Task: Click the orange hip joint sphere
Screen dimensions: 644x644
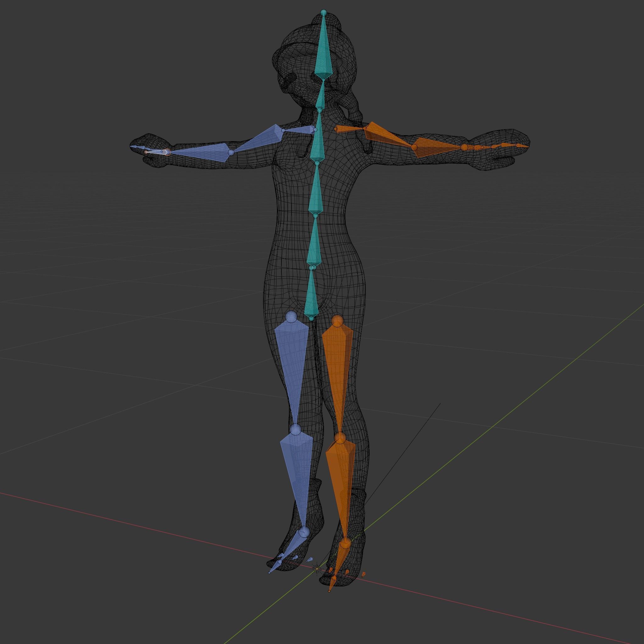Action: click(338, 320)
